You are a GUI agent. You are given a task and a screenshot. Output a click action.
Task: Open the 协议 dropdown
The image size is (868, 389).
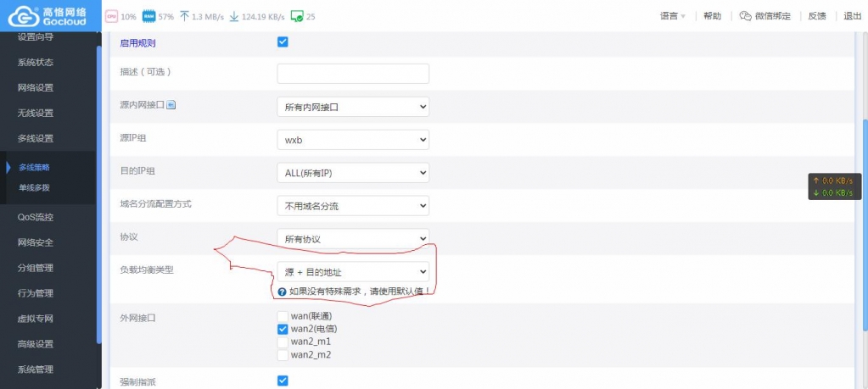coord(353,239)
